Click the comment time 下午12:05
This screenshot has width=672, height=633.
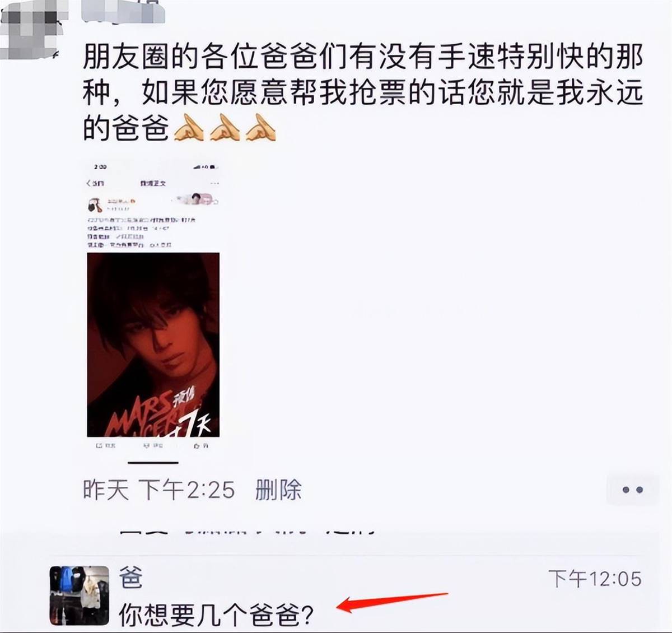pos(595,579)
